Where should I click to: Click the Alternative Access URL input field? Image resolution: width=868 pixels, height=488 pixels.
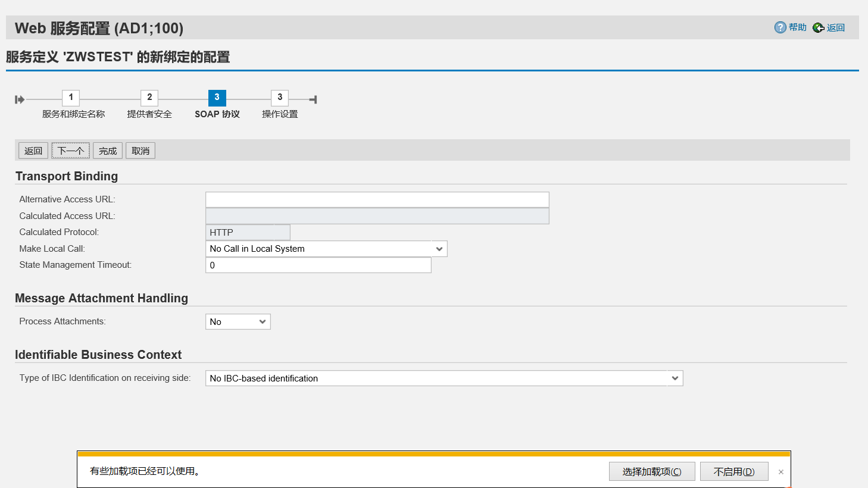(377, 199)
